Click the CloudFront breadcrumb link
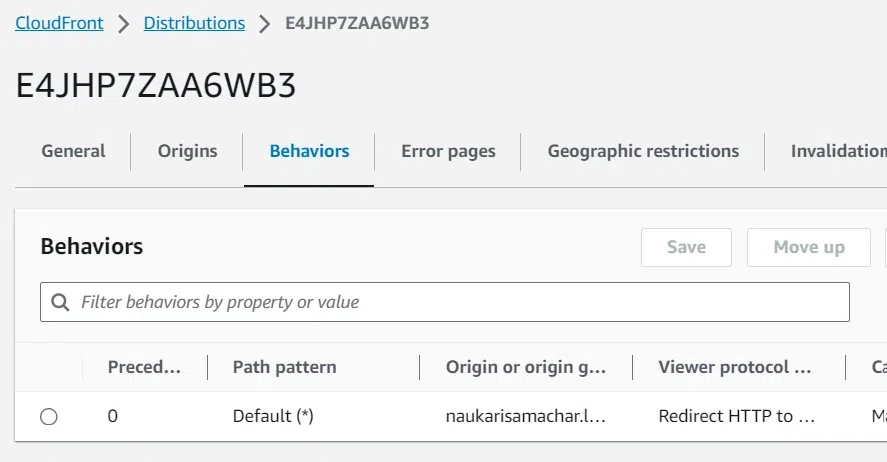The width and height of the screenshot is (887, 462). click(x=59, y=23)
